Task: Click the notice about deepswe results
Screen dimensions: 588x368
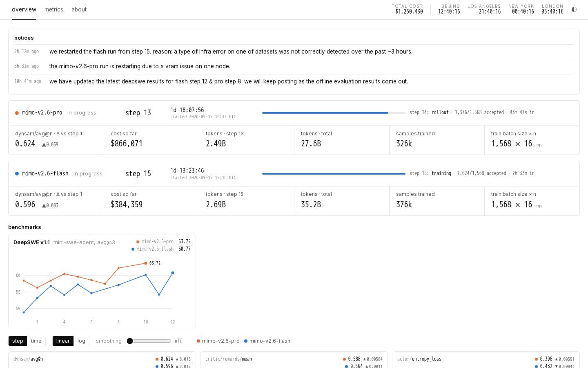Action: point(229,81)
